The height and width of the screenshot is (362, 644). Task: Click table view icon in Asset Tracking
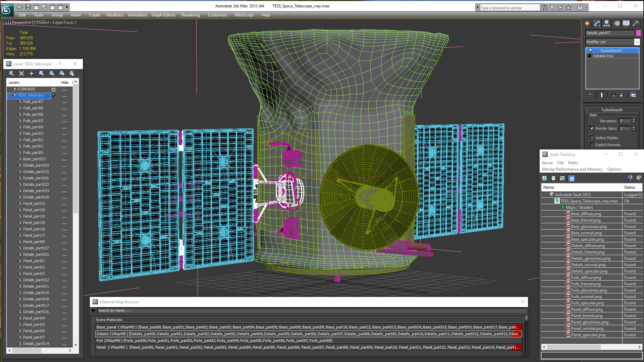tap(572, 178)
